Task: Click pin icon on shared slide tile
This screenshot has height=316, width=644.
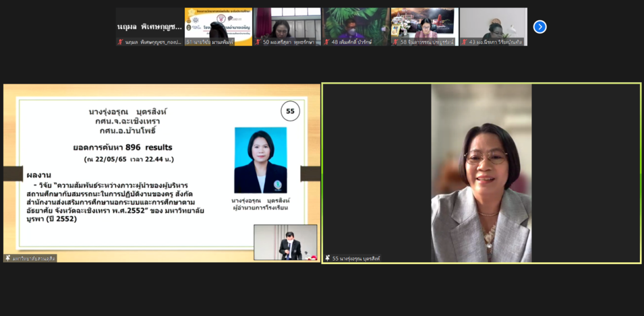Action: point(8,258)
